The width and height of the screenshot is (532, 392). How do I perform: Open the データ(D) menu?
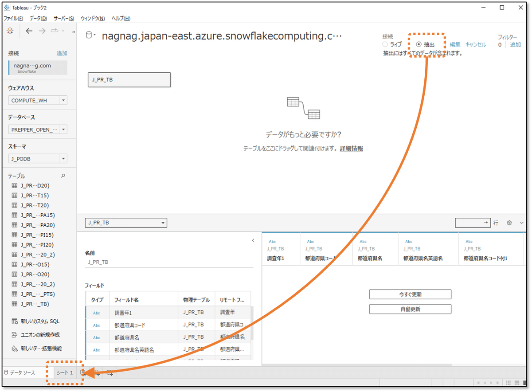coord(38,19)
